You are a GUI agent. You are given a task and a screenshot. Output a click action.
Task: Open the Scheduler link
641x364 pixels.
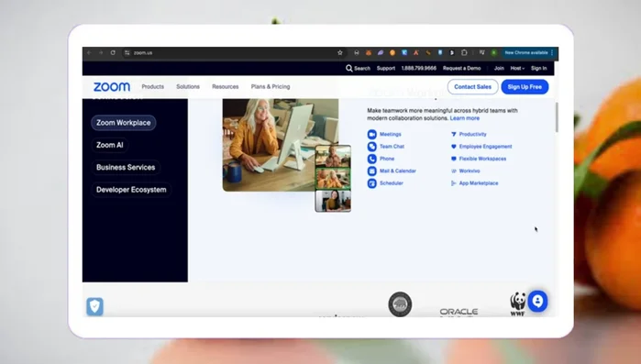pos(392,183)
